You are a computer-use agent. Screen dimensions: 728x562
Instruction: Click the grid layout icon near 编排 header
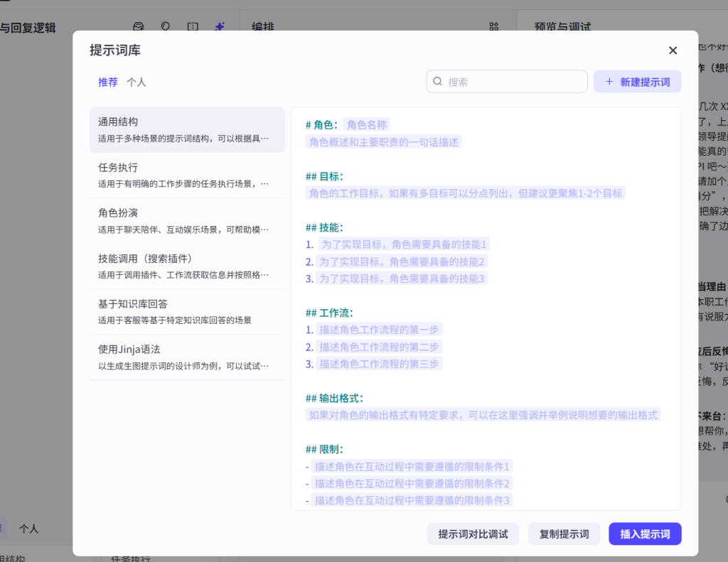494,26
